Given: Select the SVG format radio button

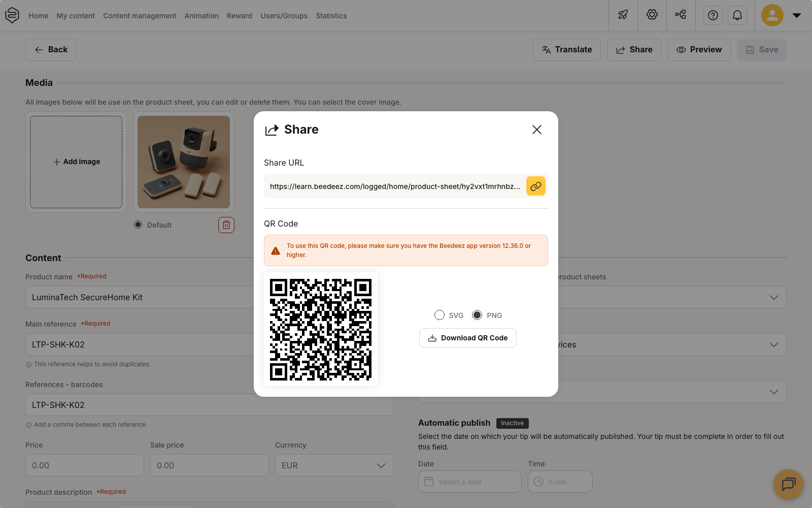Looking at the screenshot, I should pos(439,315).
